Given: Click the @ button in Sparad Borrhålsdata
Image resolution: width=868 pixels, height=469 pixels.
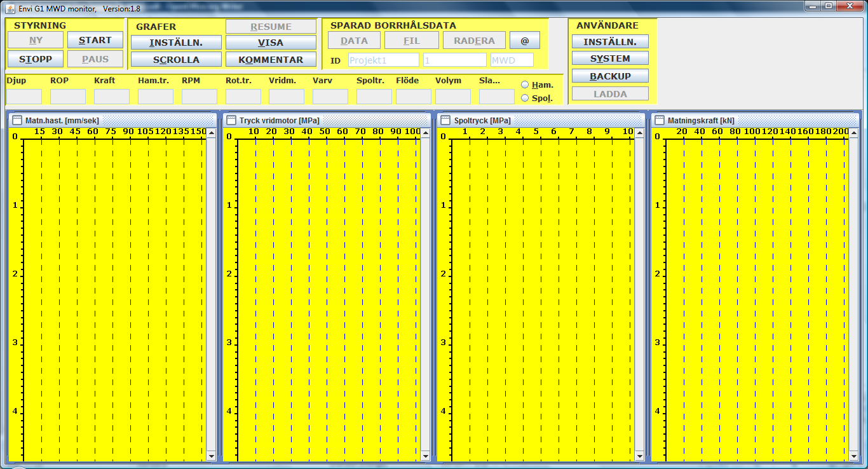Looking at the screenshot, I should click(x=525, y=40).
